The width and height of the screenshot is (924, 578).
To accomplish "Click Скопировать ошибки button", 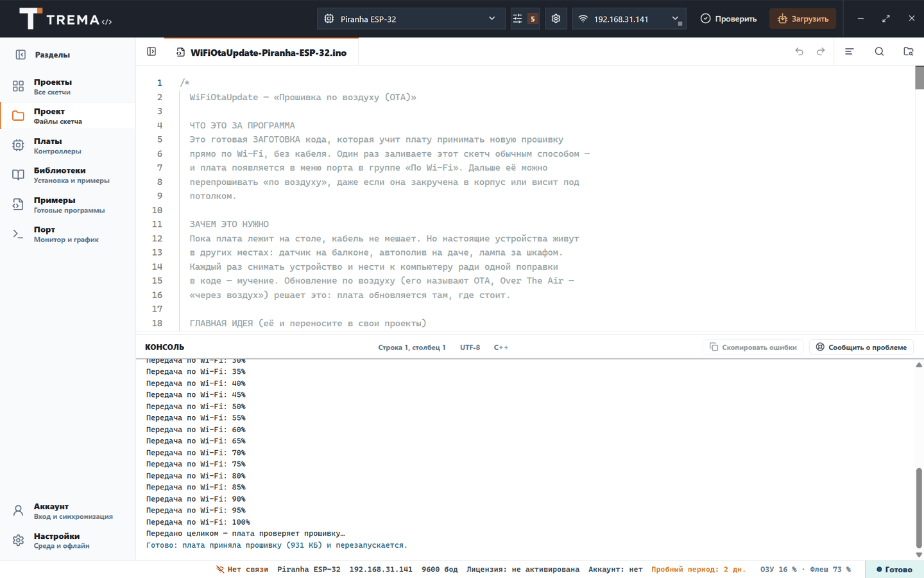I will pos(753,347).
